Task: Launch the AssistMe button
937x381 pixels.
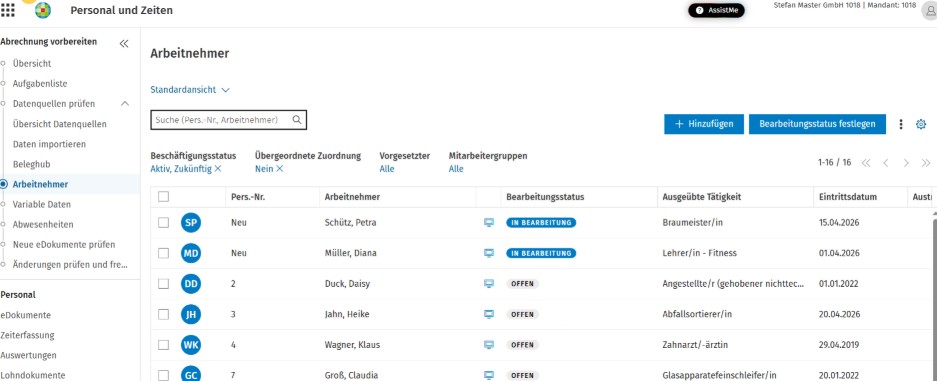Action: [x=716, y=11]
